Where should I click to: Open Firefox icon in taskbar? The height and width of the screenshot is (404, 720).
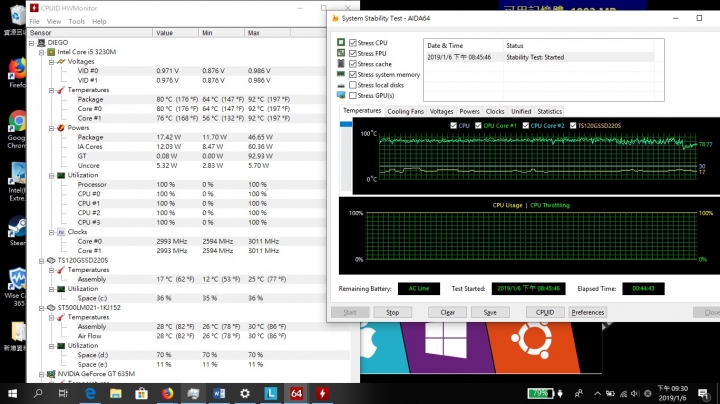(x=168, y=393)
